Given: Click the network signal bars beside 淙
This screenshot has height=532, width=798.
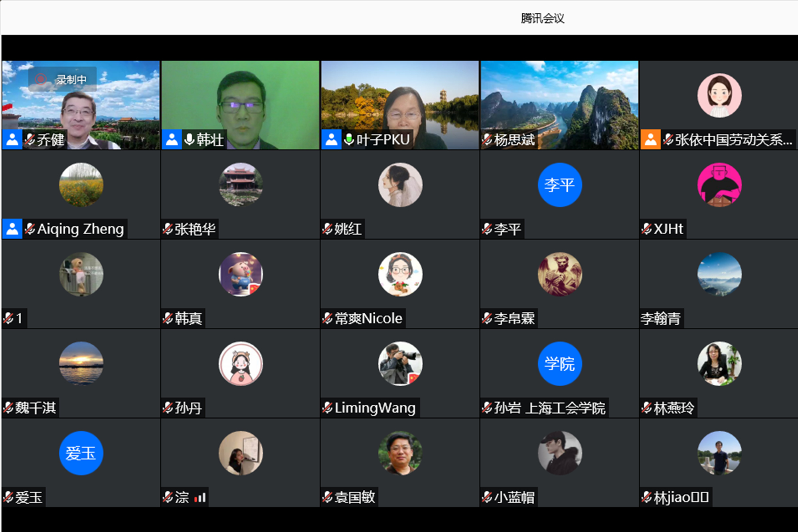Looking at the screenshot, I should tap(200, 497).
